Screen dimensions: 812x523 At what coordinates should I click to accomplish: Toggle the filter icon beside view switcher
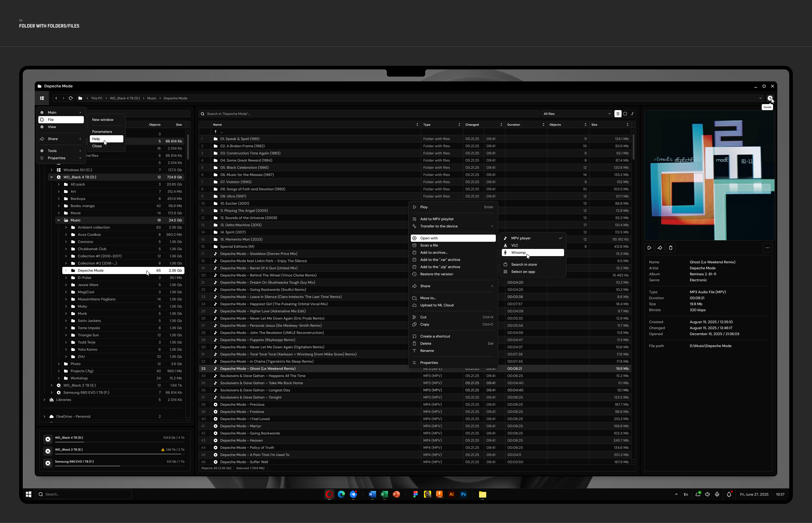(x=632, y=114)
